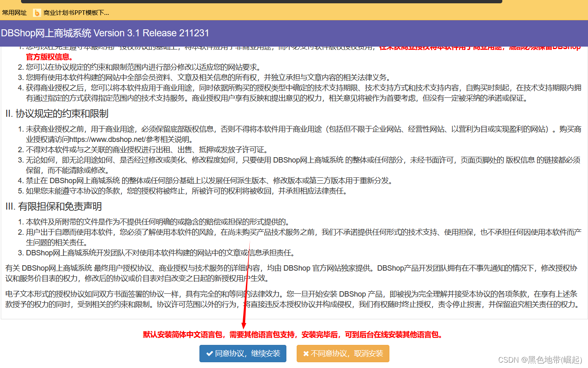The width and height of the screenshot is (588, 368).
Task: Click the line 您拥有使用本软件构建的网站中全部会员资料
Action: (x=208, y=78)
